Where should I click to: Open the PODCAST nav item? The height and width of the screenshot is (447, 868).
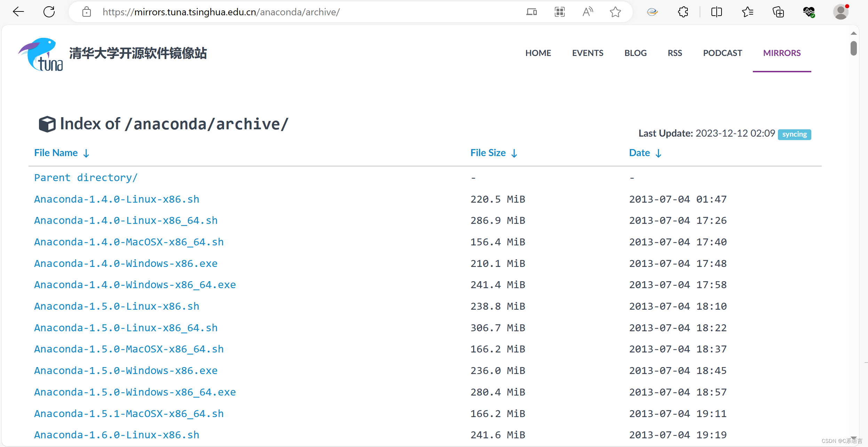723,53
